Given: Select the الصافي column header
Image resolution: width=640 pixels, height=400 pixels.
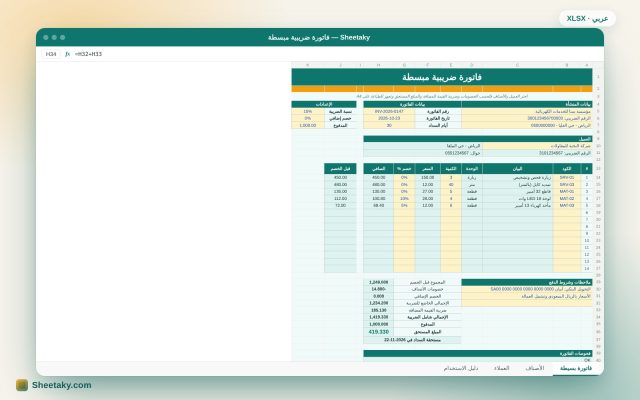Looking at the screenshot, I should pos(378,169).
